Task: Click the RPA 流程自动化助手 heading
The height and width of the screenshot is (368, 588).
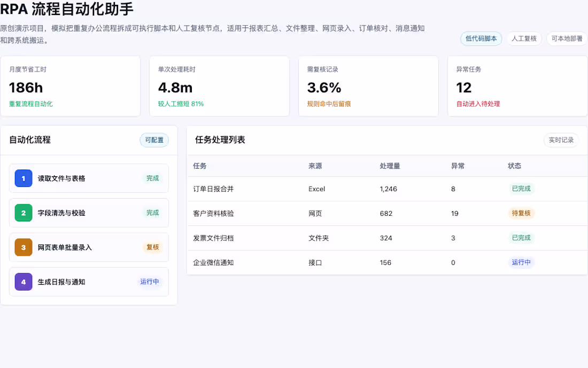Action: coord(67,9)
